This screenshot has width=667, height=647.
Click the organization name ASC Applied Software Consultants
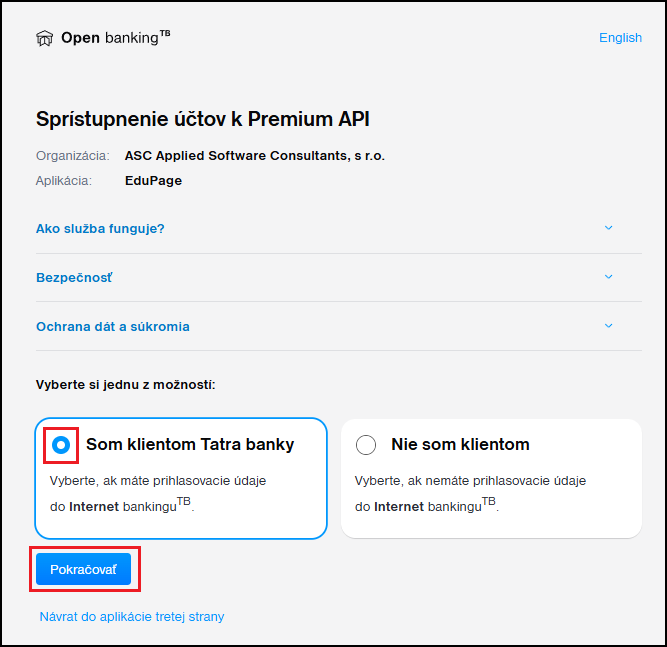click(x=255, y=156)
